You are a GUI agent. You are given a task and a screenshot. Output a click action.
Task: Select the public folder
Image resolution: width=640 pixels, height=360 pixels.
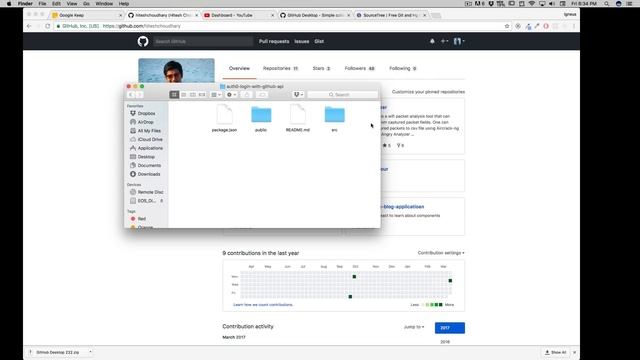[x=261, y=118]
